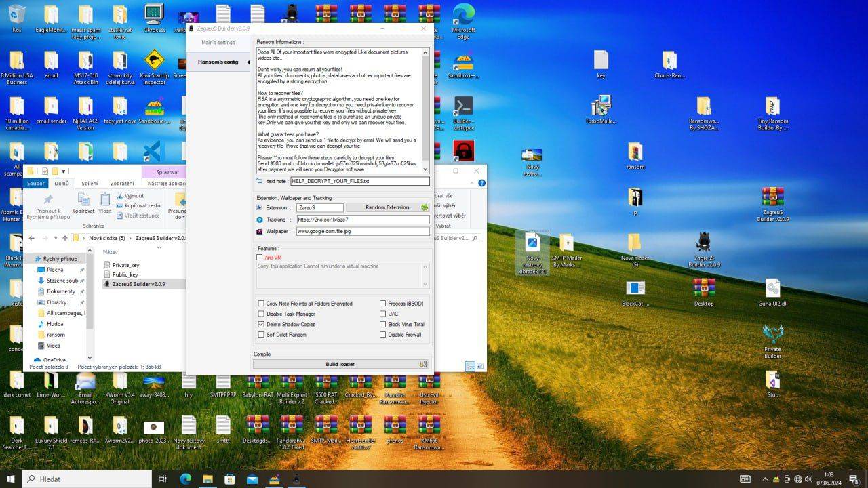Click the Kopírovat icon in Explorer ribbon

click(83, 203)
